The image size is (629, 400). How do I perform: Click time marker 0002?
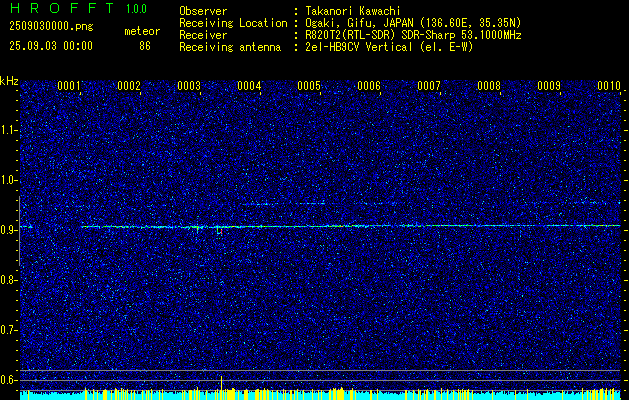pyautogui.click(x=129, y=85)
